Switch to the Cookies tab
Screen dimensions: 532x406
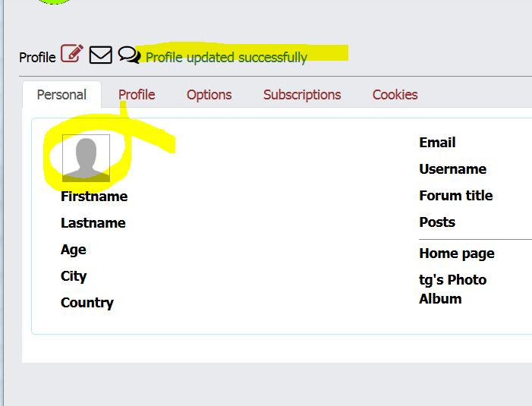coord(395,95)
